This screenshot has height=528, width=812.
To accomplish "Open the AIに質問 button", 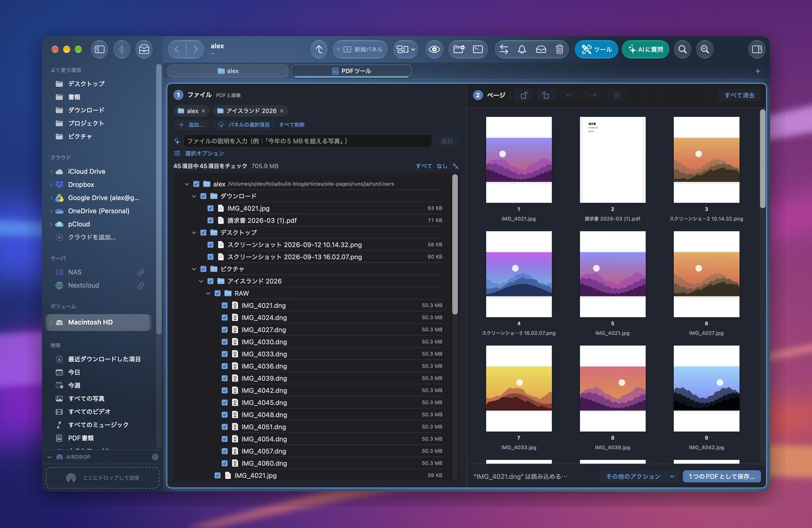I will click(x=646, y=49).
